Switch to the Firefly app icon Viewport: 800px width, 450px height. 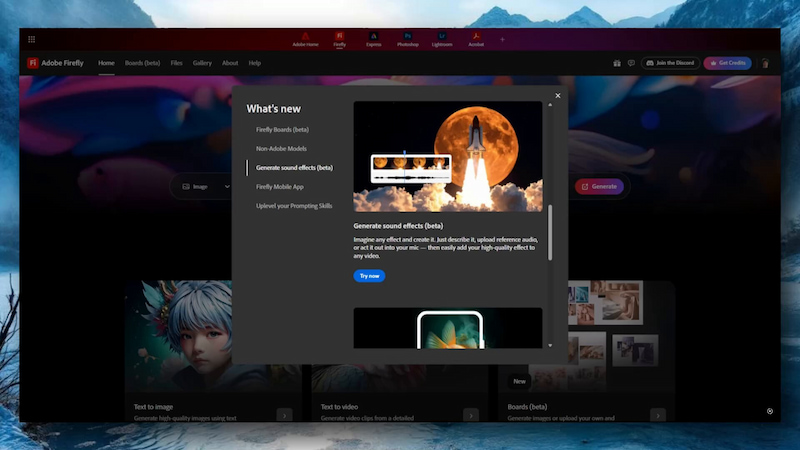coord(339,39)
